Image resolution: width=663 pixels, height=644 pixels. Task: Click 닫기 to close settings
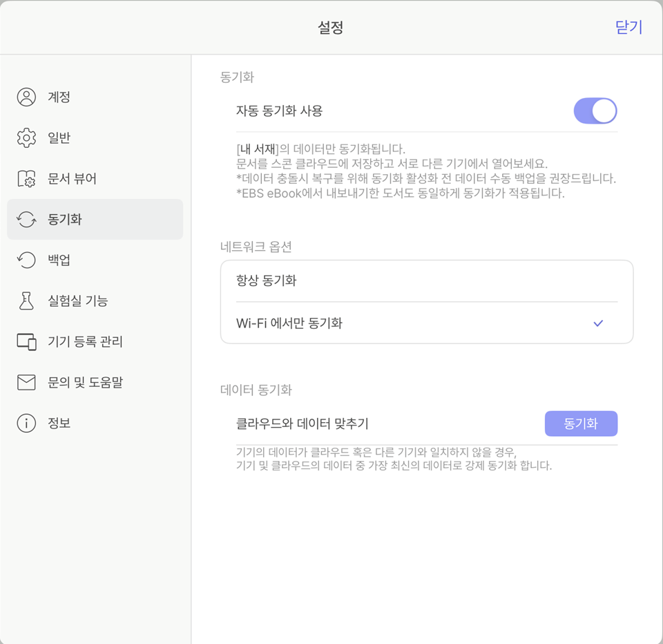point(628,27)
